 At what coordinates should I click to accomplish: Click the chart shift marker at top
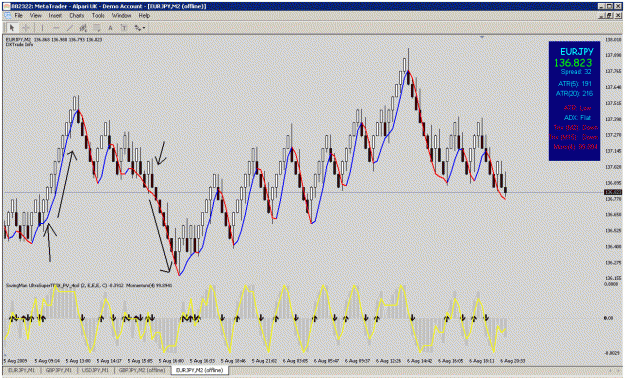(x=482, y=37)
